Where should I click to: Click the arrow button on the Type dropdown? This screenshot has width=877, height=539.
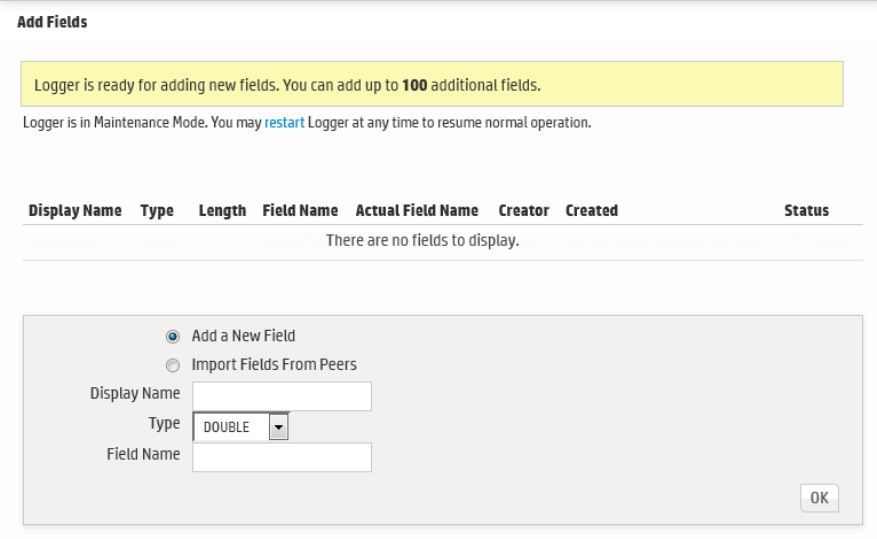279,427
